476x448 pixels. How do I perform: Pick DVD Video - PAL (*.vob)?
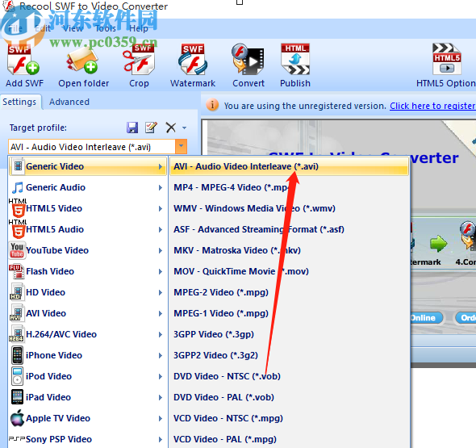click(289, 397)
